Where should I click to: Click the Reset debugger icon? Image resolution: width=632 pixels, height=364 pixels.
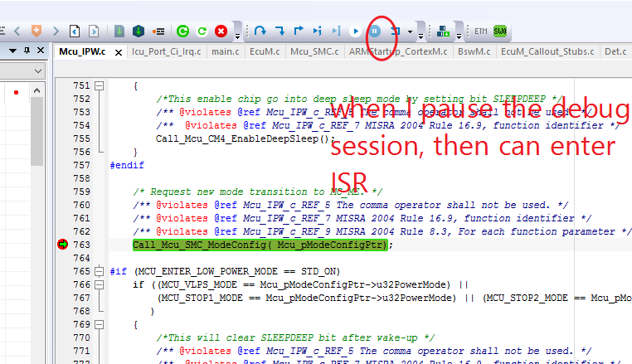click(396, 31)
